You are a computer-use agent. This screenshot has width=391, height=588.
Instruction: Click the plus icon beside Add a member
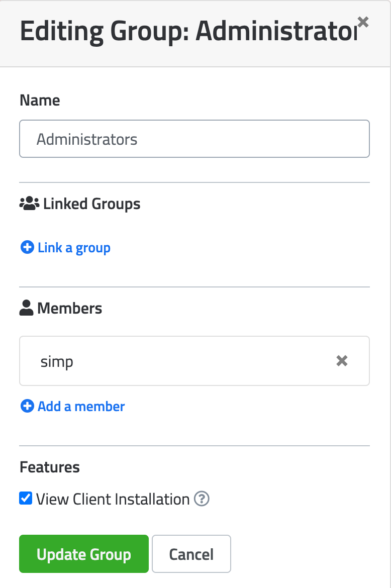[27, 406]
